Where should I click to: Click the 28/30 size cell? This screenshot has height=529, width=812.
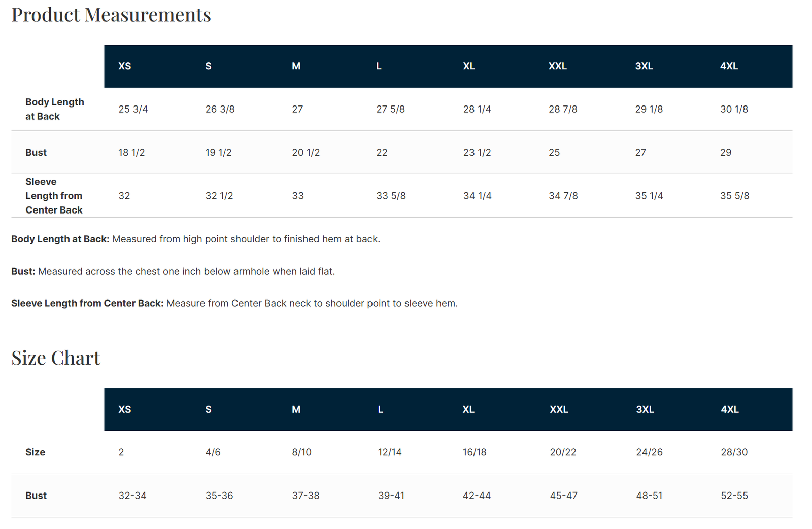click(x=734, y=452)
